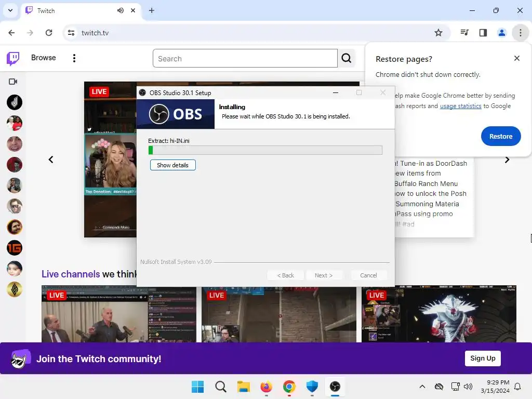The height and width of the screenshot is (399, 532).
Task: View site information icon in address bar
Action: [x=71, y=33]
